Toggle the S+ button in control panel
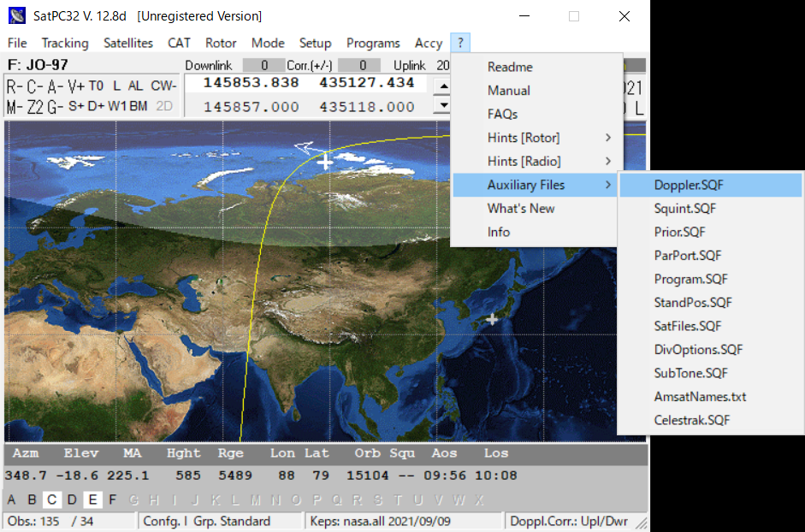The width and height of the screenshot is (805, 532). tap(76, 107)
